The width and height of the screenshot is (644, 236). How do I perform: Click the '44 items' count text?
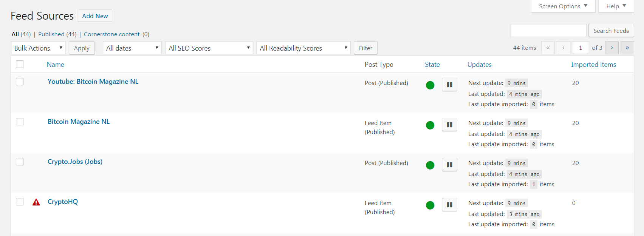click(x=525, y=48)
